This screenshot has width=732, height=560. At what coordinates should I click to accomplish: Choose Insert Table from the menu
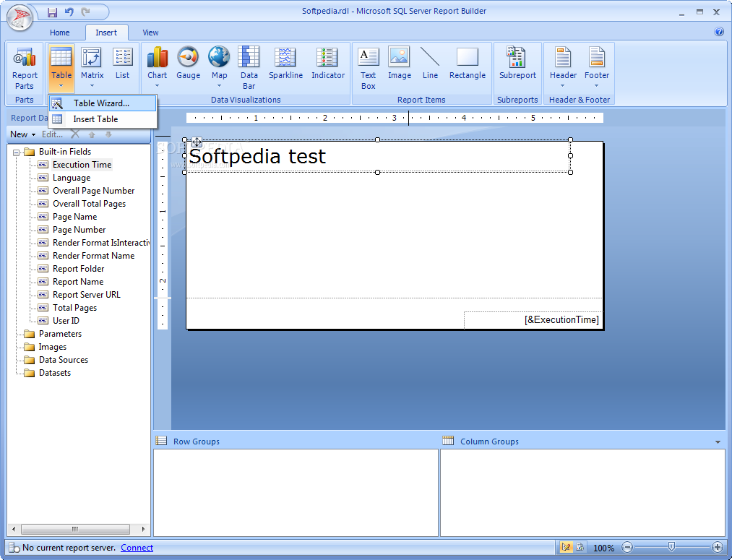103,119
